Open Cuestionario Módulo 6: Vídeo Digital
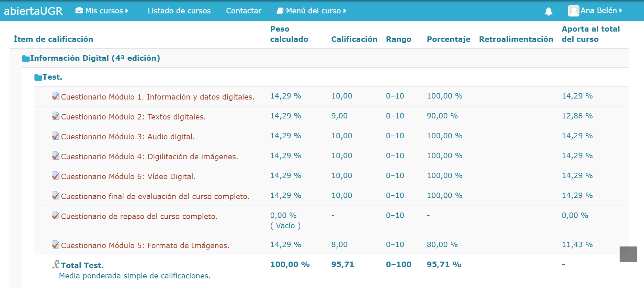 (128, 176)
